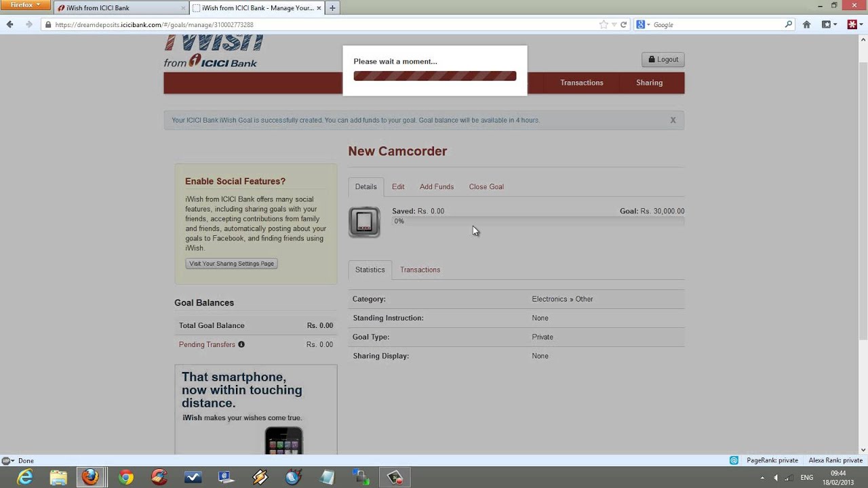Open the Edit tab for the goal
The height and width of the screenshot is (488, 868).
(398, 186)
